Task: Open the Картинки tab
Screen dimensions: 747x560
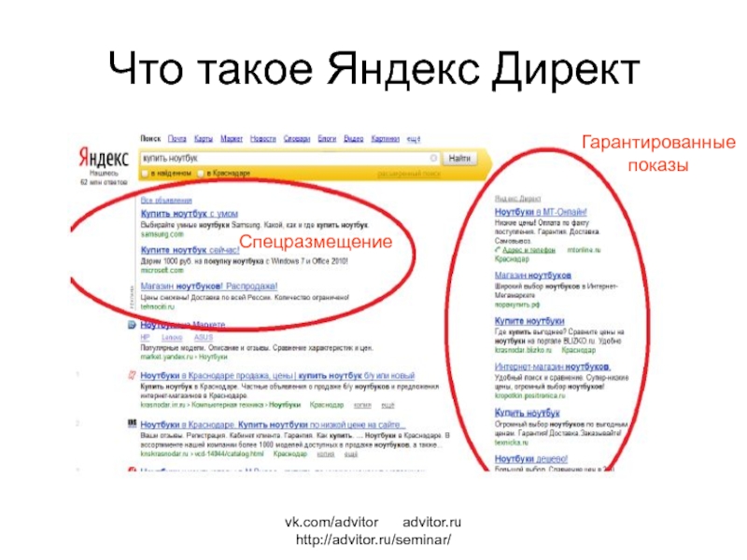Action: click(385, 138)
